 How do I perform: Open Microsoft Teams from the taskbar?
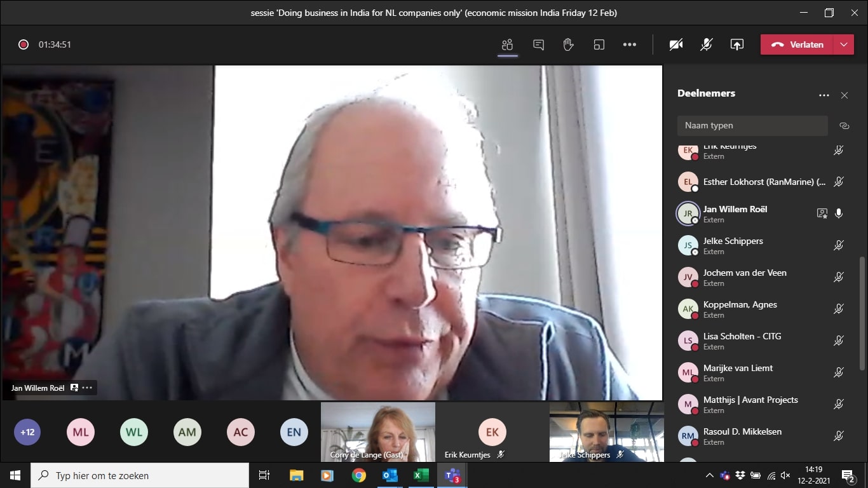[x=452, y=475]
